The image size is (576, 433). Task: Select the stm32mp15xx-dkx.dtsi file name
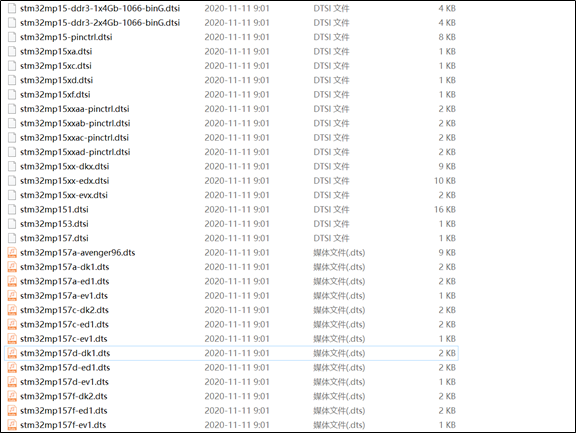(65, 166)
